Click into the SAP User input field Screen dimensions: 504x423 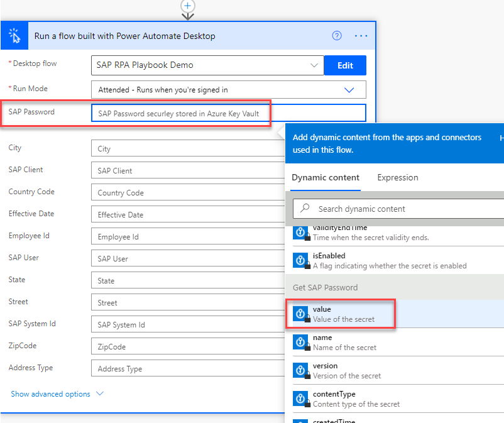pyautogui.click(x=188, y=258)
